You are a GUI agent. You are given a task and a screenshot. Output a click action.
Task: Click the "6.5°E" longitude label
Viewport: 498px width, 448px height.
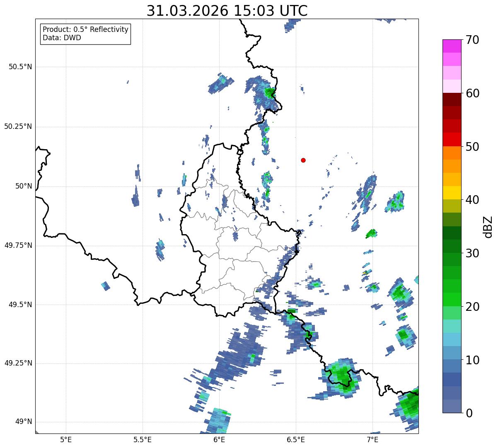click(296, 439)
